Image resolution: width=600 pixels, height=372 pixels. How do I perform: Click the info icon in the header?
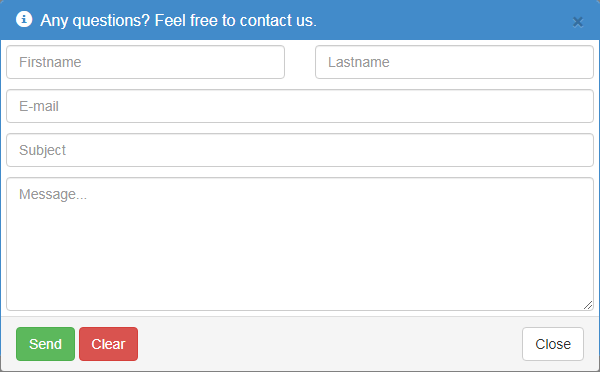point(24,19)
